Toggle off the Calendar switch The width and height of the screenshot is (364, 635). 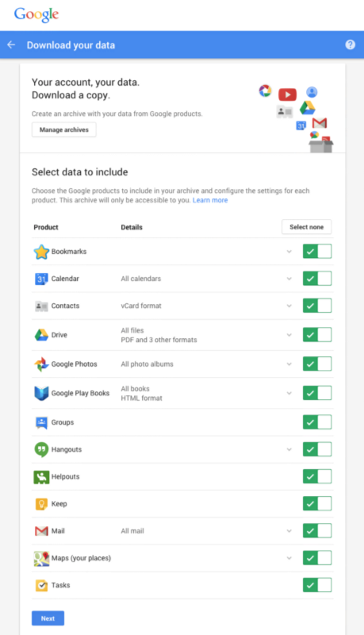click(317, 279)
